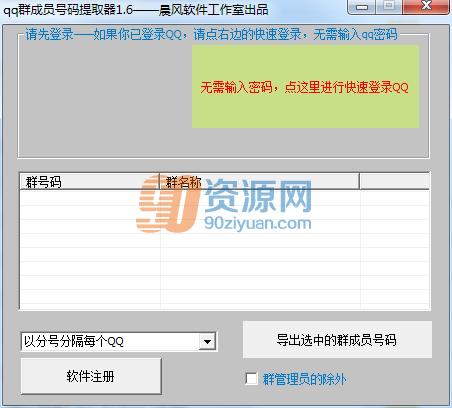Tick the 群管理员的除外 checkbox
452x408 pixels.
[251, 378]
